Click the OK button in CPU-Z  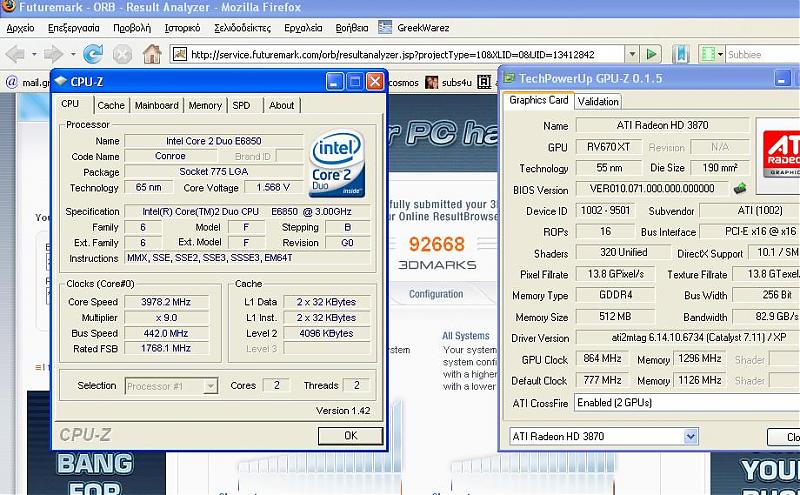pyautogui.click(x=351, y=435)
